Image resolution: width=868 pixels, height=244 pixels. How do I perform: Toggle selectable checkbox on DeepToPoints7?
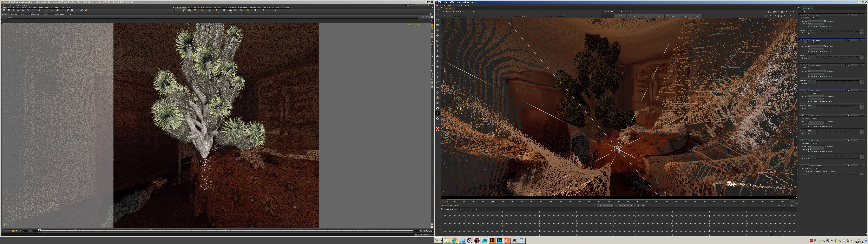(x=825, y=21)
